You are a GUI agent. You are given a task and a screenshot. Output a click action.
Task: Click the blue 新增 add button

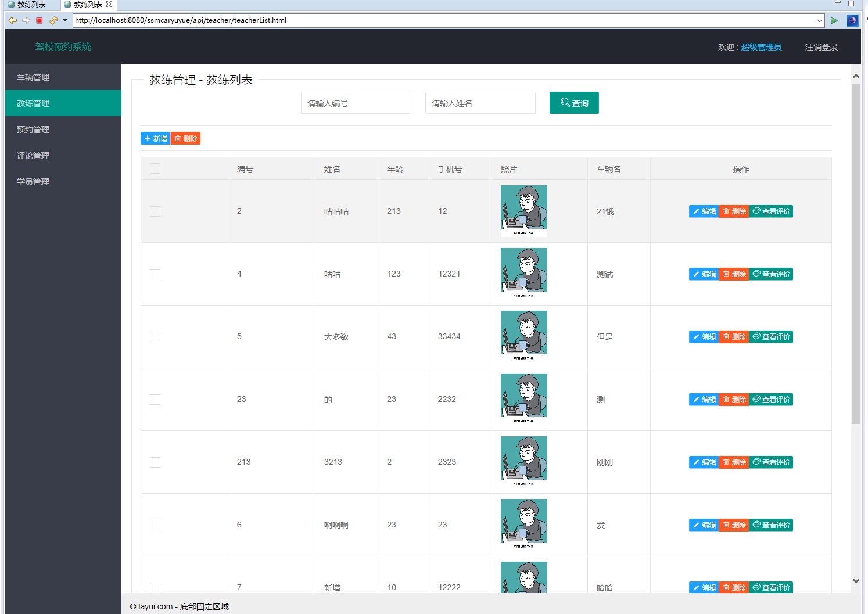155,138
